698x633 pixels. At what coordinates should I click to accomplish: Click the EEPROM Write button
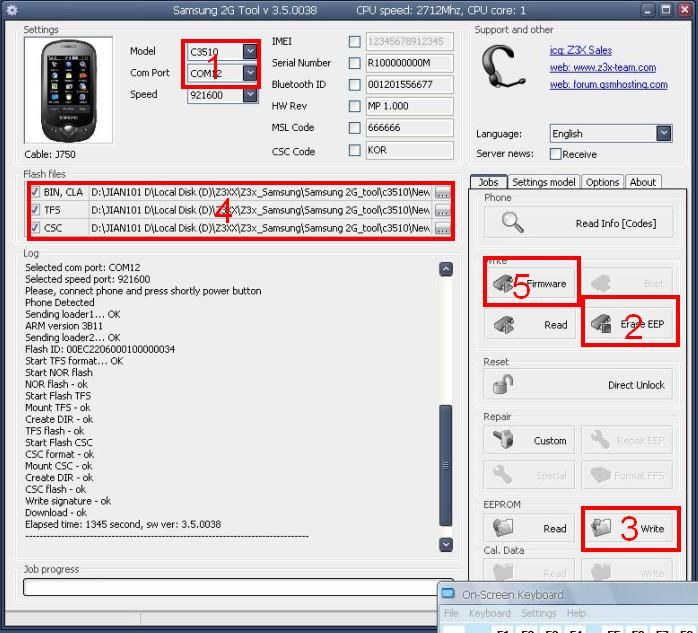coord(629,528)
